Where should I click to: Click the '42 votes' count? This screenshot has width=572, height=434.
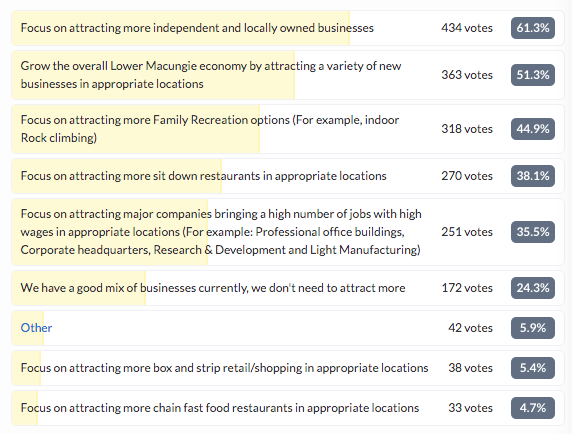click(x=471, y=328)
